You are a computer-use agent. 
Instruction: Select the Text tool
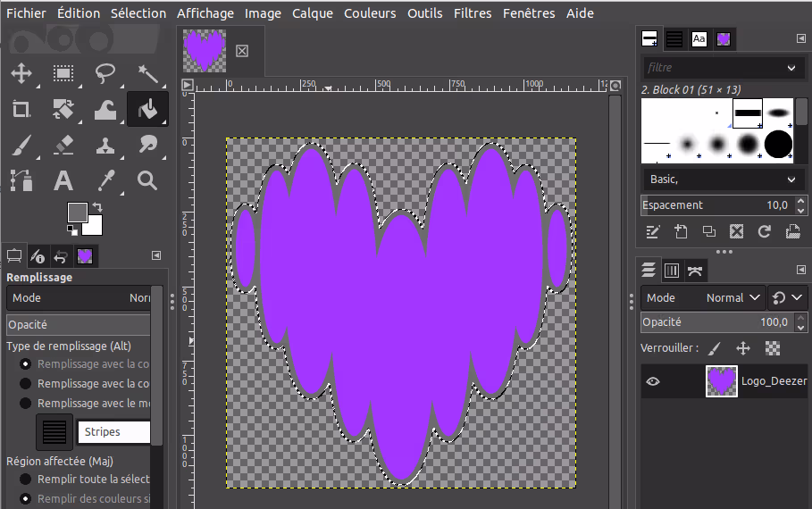point(63,181)
